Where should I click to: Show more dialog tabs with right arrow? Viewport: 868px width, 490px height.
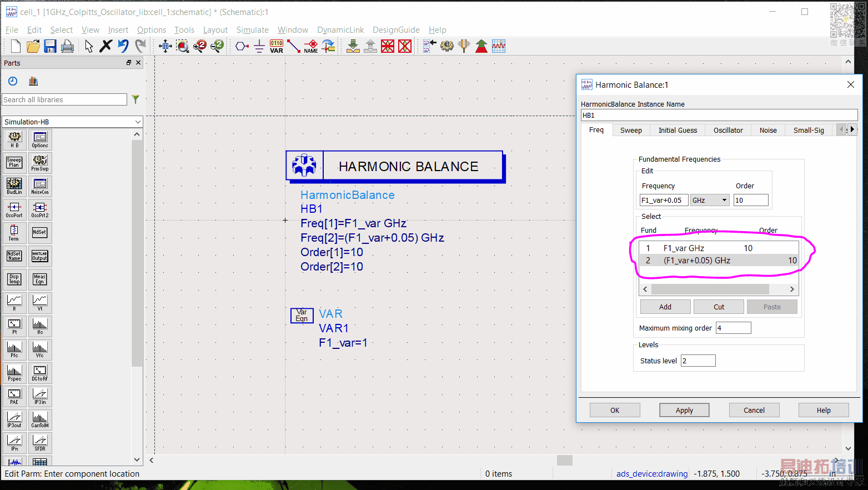(x=852, y=129)
